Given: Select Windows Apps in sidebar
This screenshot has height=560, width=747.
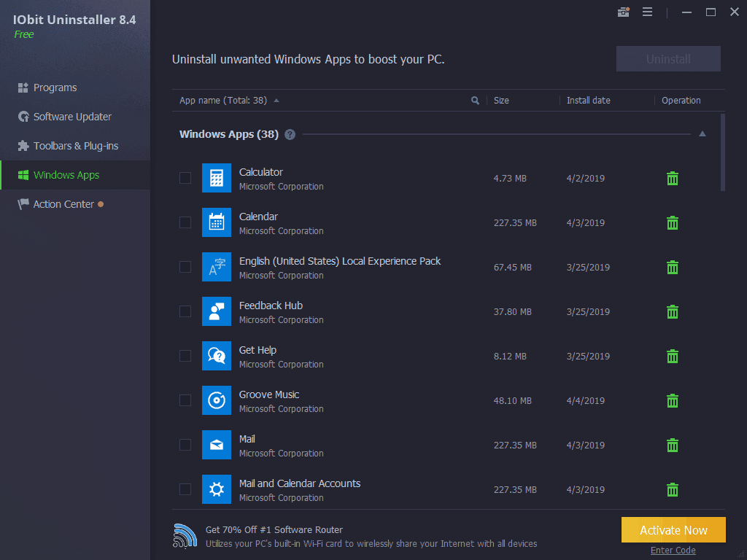Looking at the screenshot, I should [75, 175].
